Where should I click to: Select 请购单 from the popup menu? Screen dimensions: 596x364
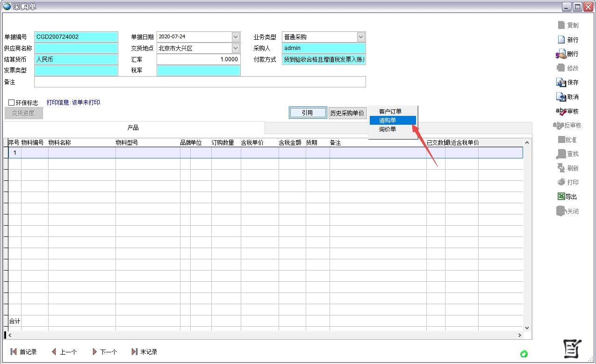[388, 121]
